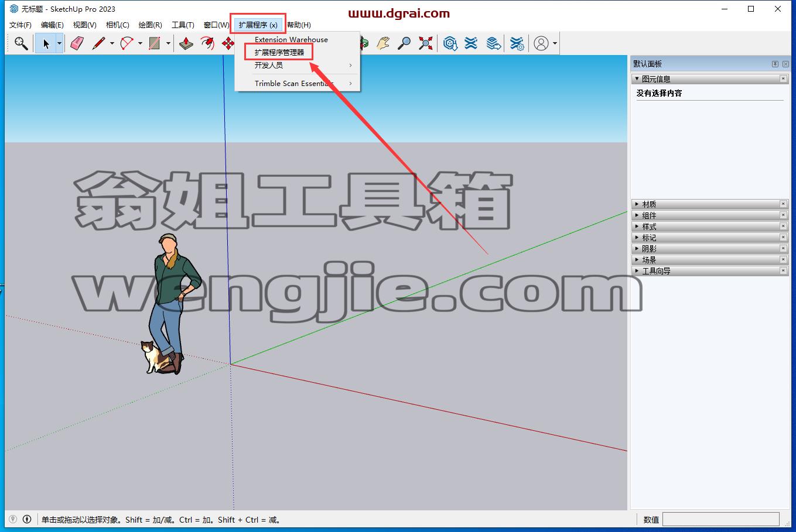Viewport: 796px width, 532px height.
Task: Select the red-arrows Move tool
Action: [x=228, y=43]
